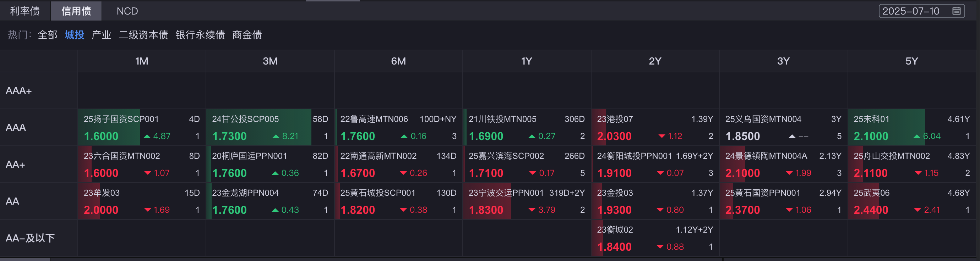Image resolution: width=980 pixels, height=261 pixels.
Task: Select the 全部 filter
Action: coord(48,35)
